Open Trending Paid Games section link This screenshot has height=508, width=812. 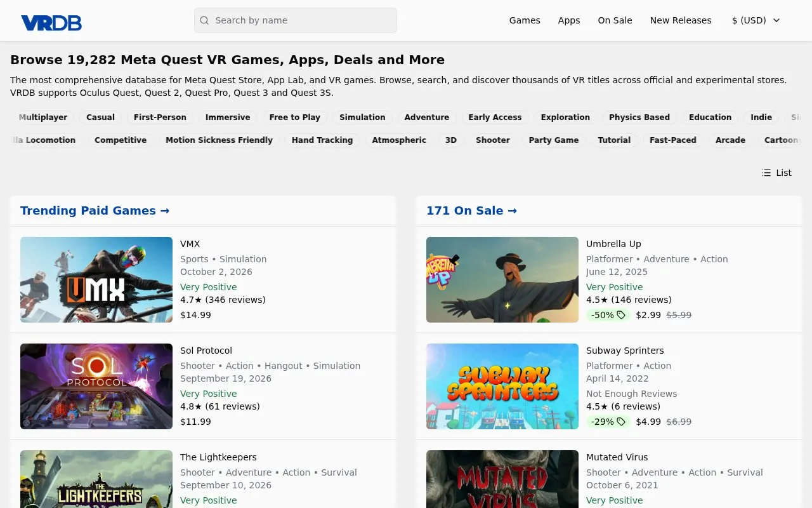pyautogui.click(x=95, y=211)
